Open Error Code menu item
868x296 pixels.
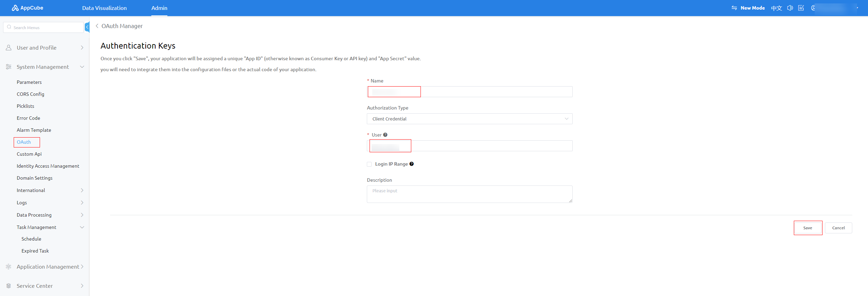pyautogui.click(x=28, y=118)
